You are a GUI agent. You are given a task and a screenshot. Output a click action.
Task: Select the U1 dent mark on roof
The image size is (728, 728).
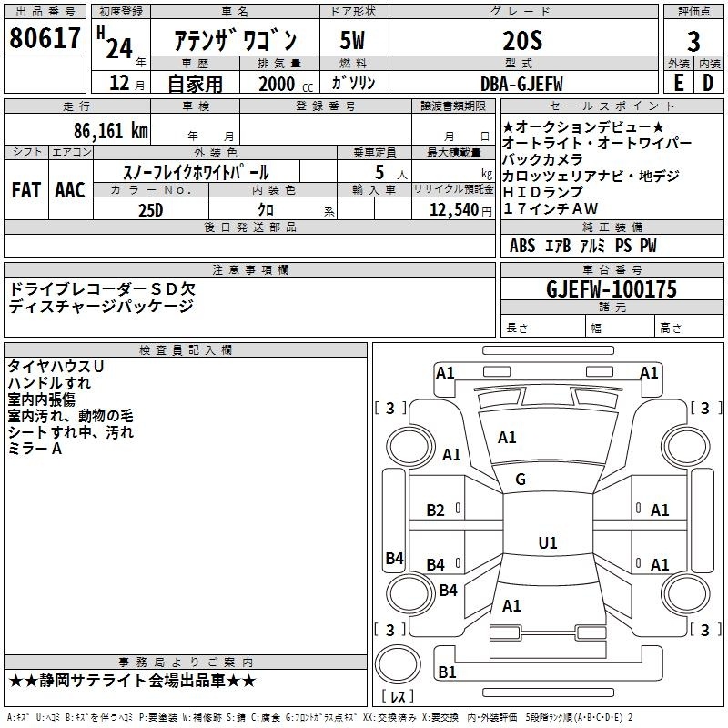tap(547, 543)
